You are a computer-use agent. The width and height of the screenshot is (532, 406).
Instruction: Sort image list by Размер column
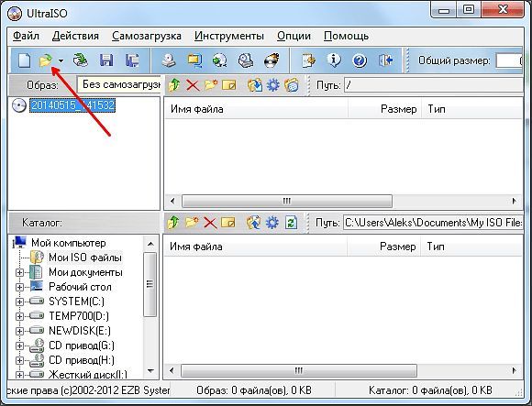(384, 109)
